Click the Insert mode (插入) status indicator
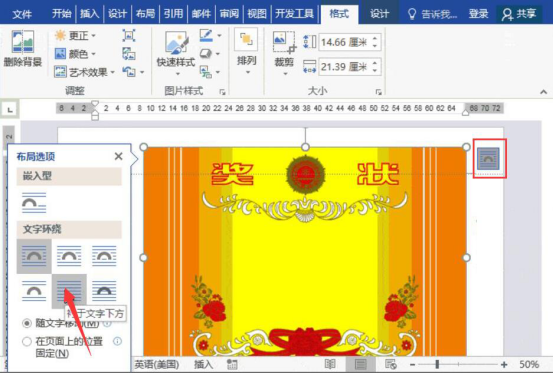This screenshot has height=374, width=553. 204,364
